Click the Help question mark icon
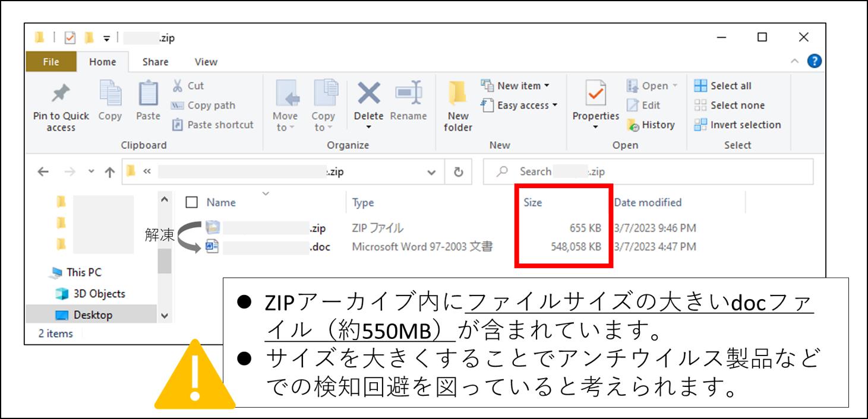868x419 pixels. click(x=814, y=61)
